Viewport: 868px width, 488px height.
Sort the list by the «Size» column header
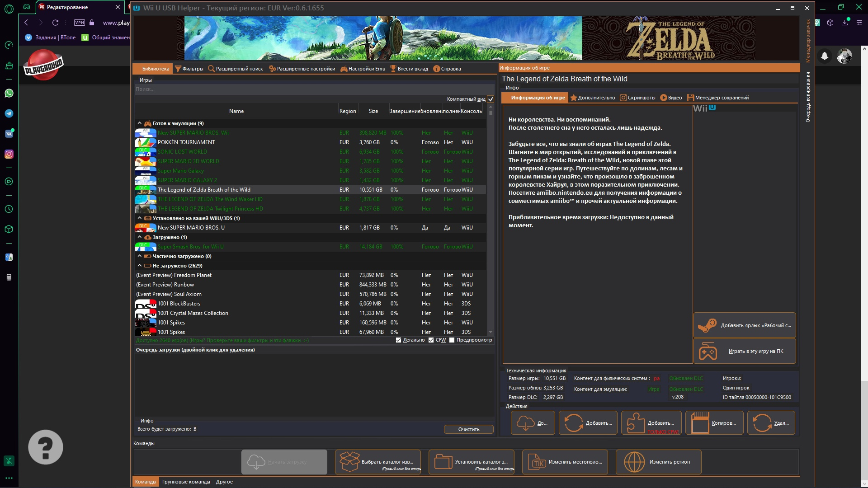click(373, 111)
